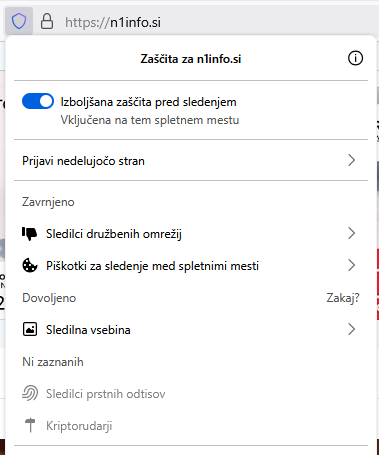Viewport: 379px width, 455px height.
Task: Click the Kriptorudarji label
Action: (79, 426)
